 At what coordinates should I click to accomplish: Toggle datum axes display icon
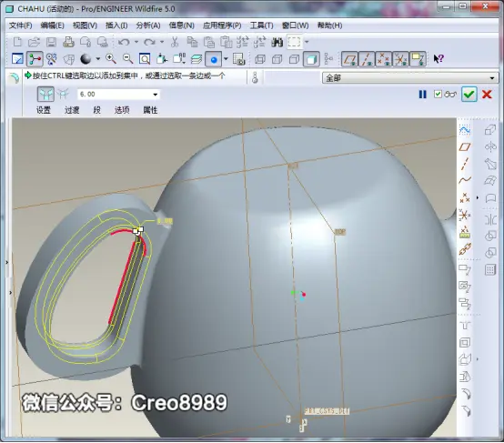367,59
